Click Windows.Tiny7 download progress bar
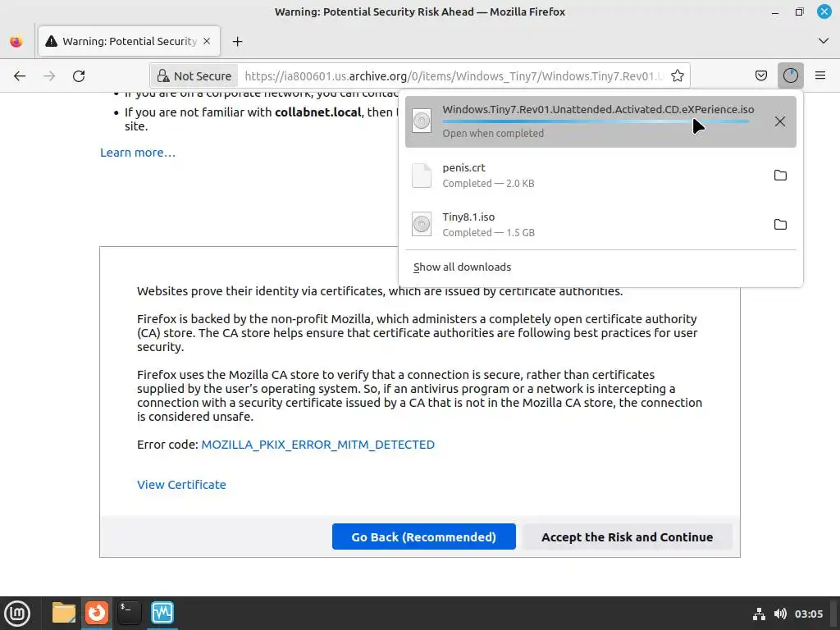 (596, 121)
